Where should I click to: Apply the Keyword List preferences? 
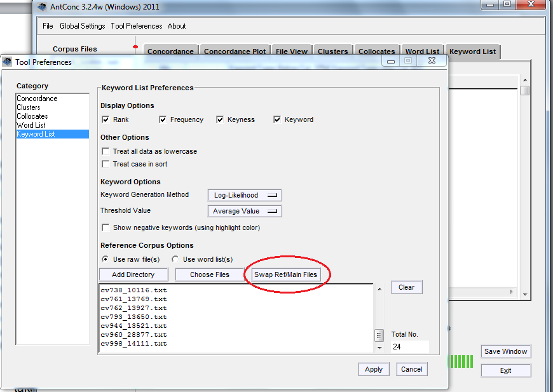click(x=374, y=369)
